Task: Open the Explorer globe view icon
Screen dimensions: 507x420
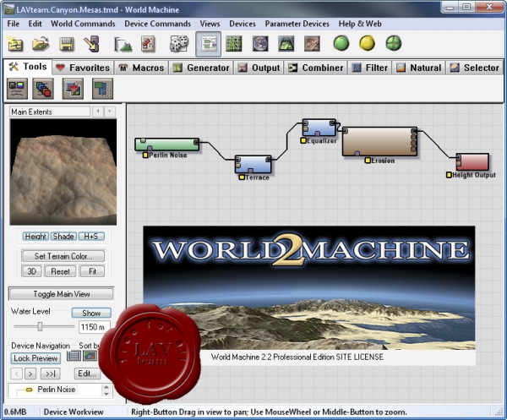Action: [x=260, y=44]
